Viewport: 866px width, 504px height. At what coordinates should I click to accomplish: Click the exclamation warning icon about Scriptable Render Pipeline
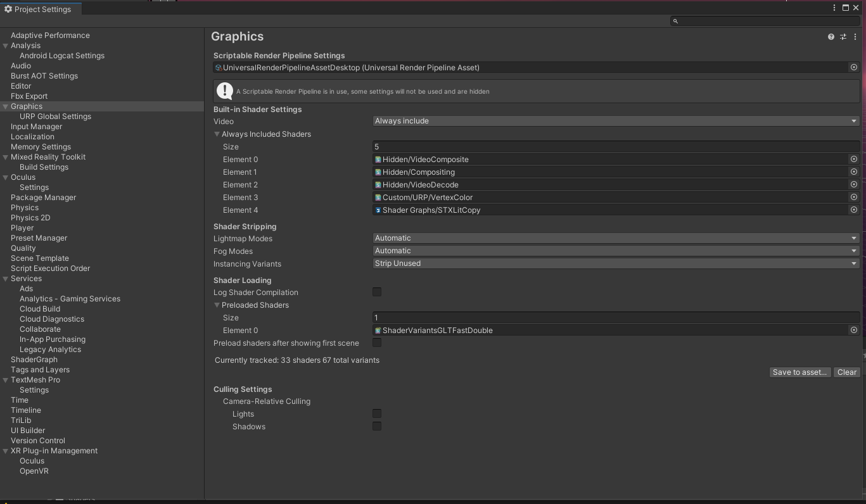coord(225,91)
